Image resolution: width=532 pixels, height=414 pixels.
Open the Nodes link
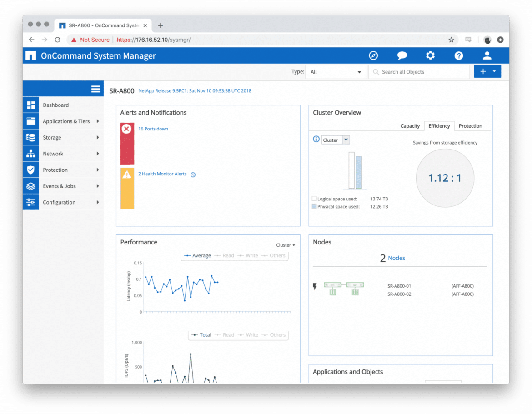(396, 258)
